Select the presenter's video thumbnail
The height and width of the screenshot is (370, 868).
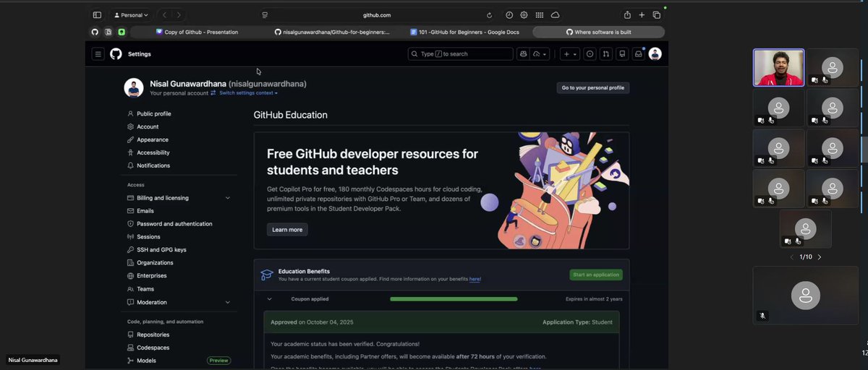778,68
